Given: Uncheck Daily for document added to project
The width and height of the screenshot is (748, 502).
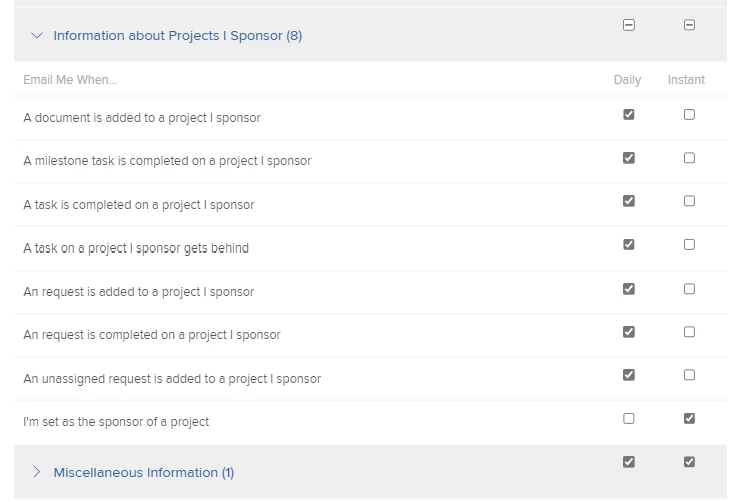Looking at the screenshot, I should pyautogui.click(x=628, y=115).
